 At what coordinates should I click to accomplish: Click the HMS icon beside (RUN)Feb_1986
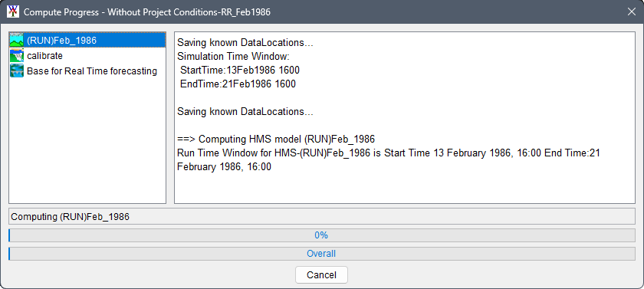click(17, 40)
